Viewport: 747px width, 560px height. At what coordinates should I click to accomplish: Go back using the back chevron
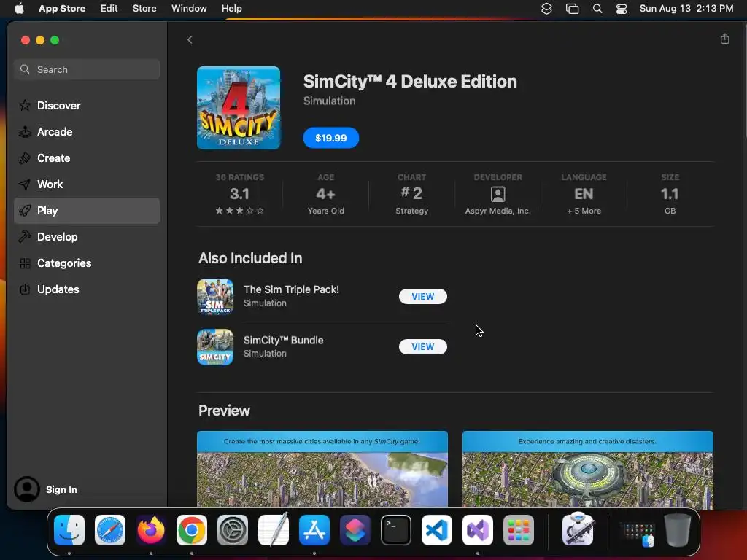pos(190,39)
